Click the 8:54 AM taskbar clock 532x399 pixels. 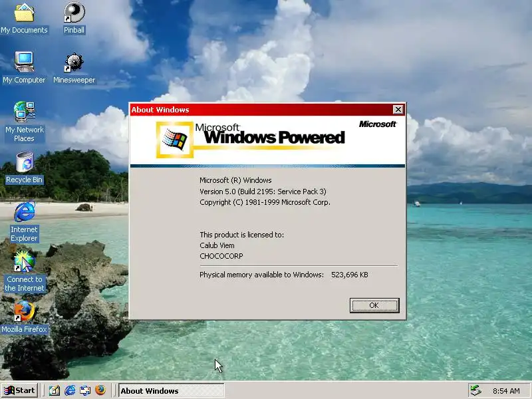(506, 391)
